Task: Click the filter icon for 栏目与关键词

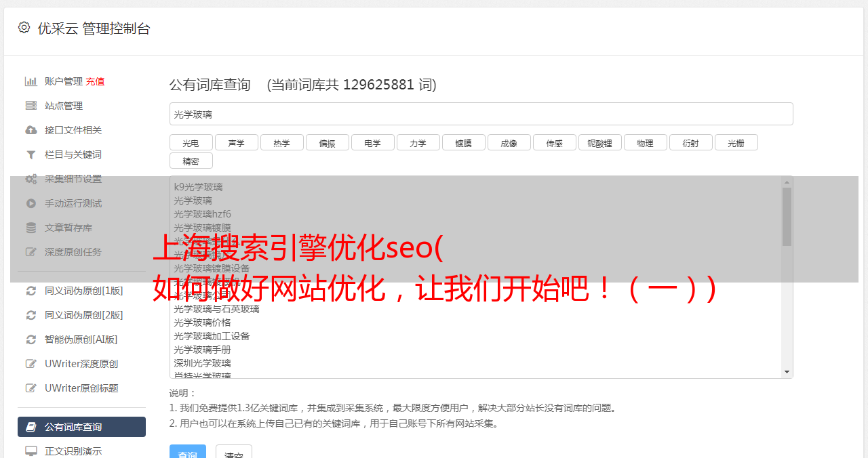Action: coord(31,154)
